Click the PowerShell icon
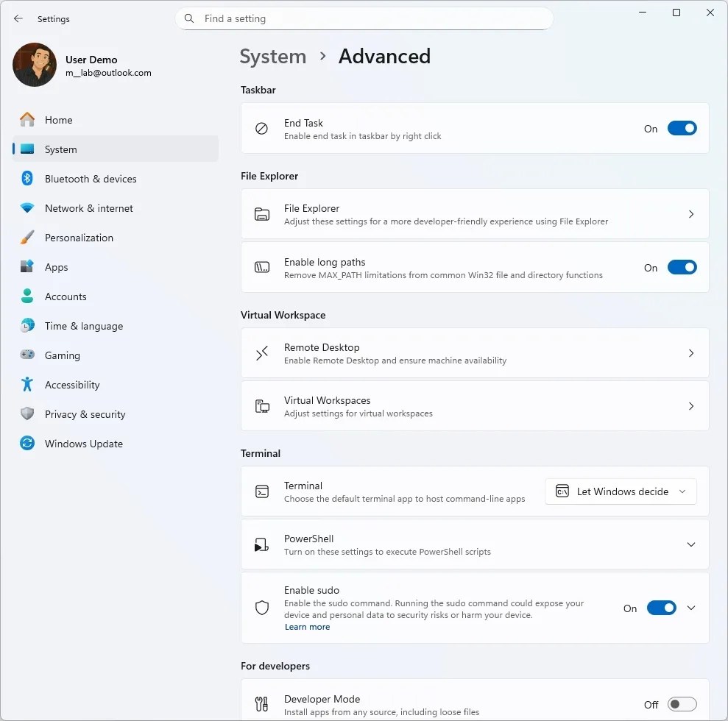Image resolution: width=728 pixels, height=721 pixels. coord(261,544)
